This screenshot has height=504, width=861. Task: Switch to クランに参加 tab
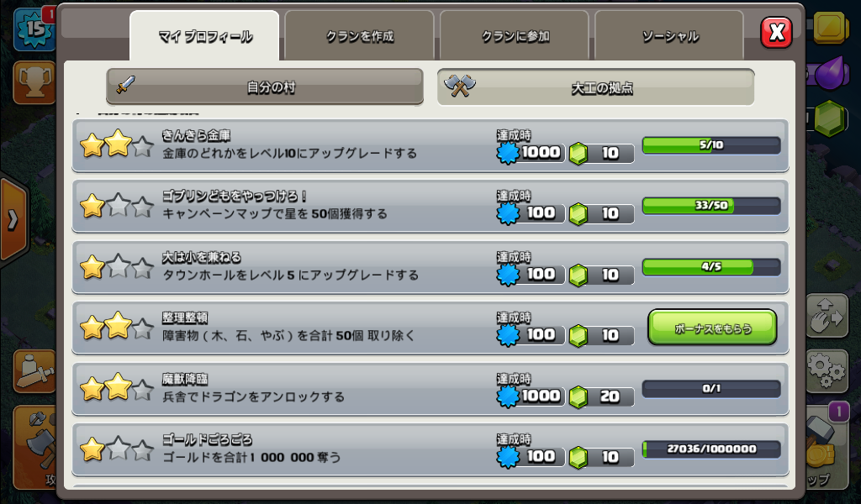pos(515,36)
